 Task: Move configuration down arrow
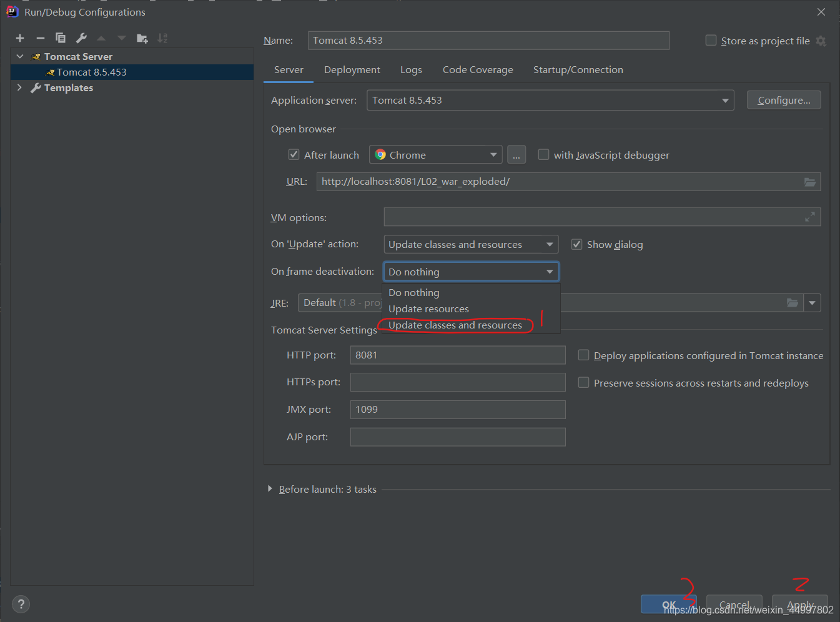(122, 38)
